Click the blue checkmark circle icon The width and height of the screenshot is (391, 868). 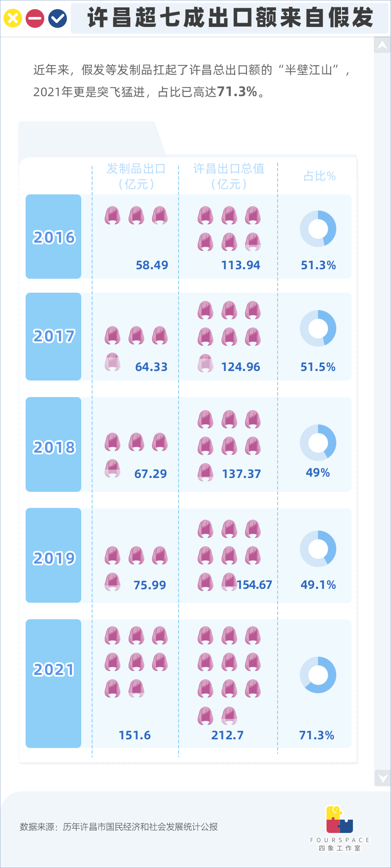click(57, 18)
